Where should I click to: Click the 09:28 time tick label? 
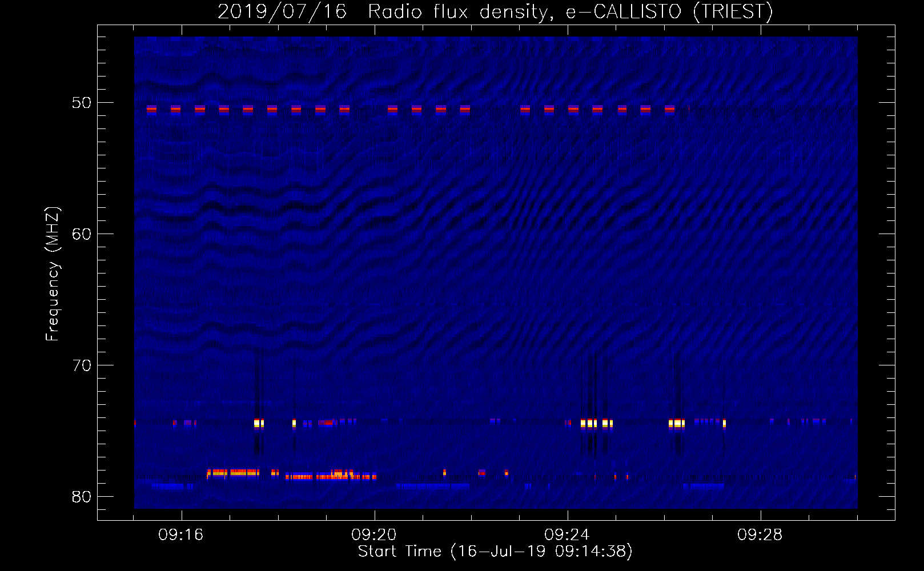(760, 535)
